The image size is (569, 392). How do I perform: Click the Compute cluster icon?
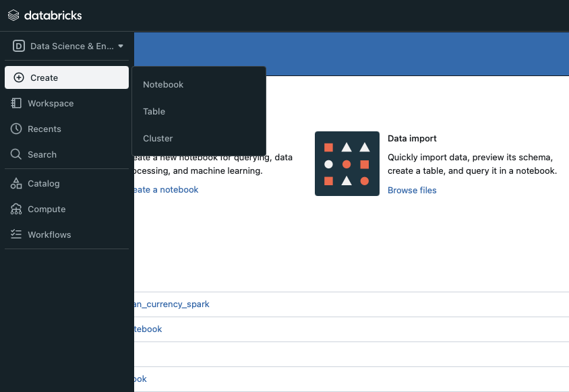17,209
